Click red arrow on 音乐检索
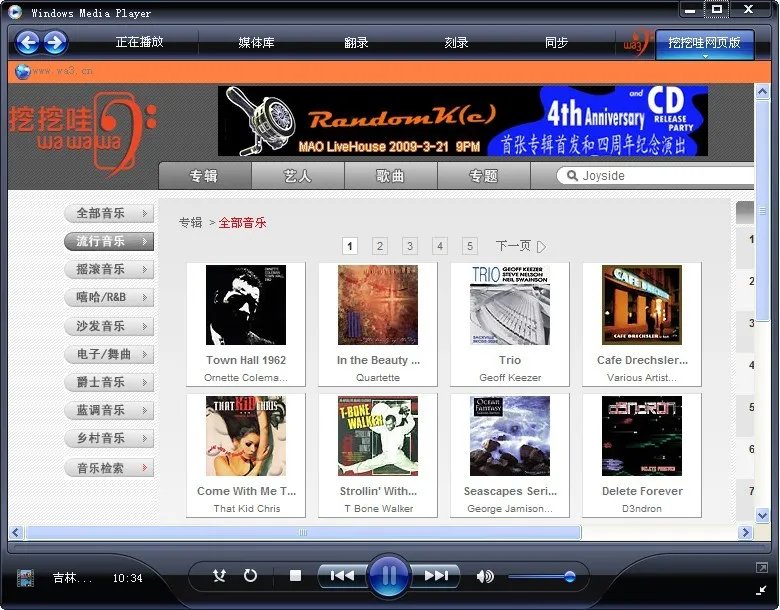The height and width of the screenshot is (610, 780). [x=144, y=468]
